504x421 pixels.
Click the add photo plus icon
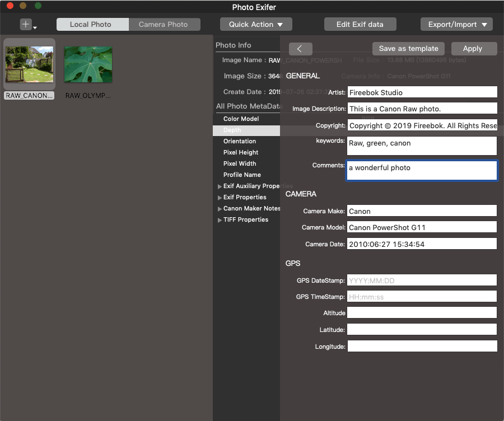26,24
